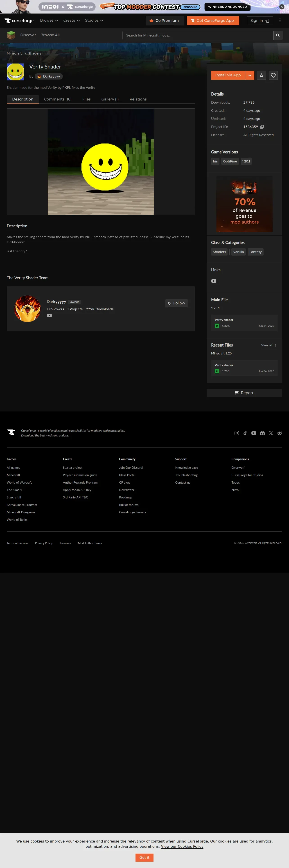Open the Fantasy category tag
Image resolution: width=289 pixels, height=868 pixels.
tap(255, 252)
